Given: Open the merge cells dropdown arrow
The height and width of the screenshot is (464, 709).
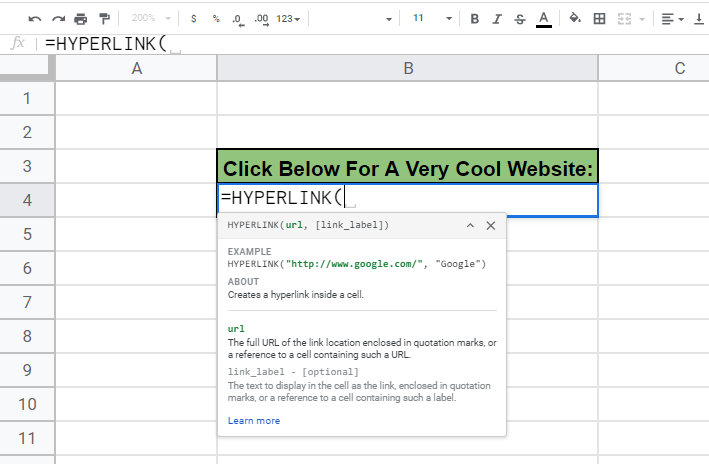Looking at the screenshot, I should [x=642, y=19].
